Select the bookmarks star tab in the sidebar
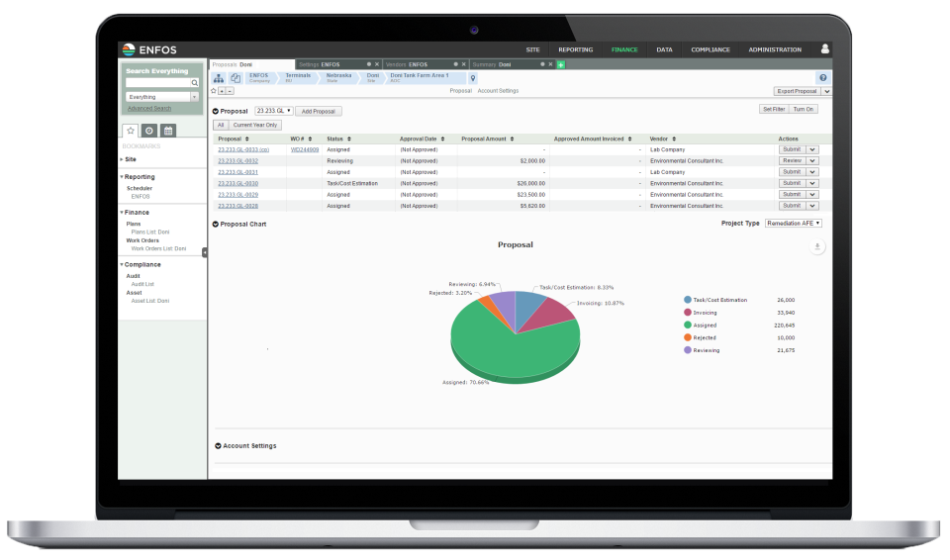Viewport: 950px width, 560px height. pos(131,131)
